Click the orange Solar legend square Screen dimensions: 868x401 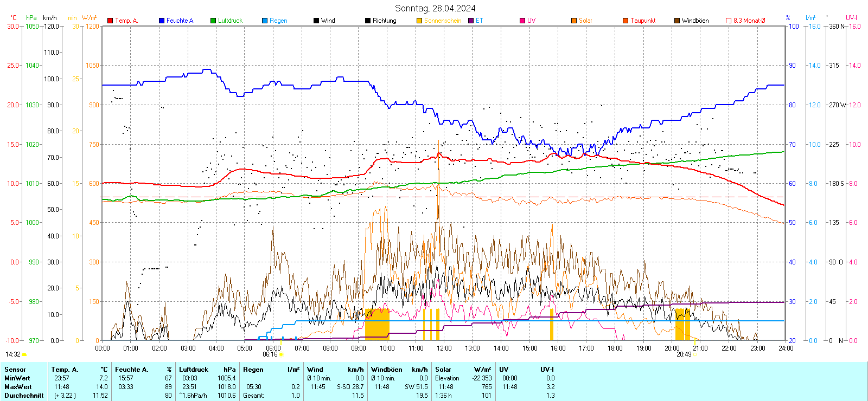click(x=574, y=21)
